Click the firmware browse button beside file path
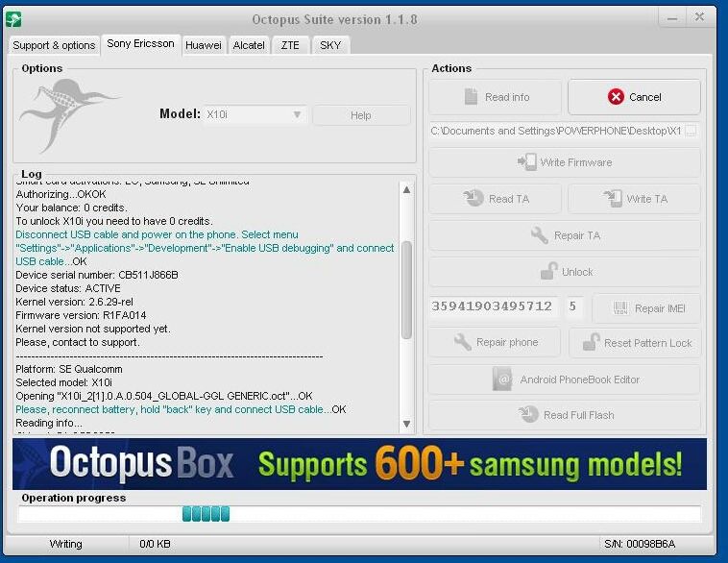This screenshot has width=728, height=563. [691, 131]
